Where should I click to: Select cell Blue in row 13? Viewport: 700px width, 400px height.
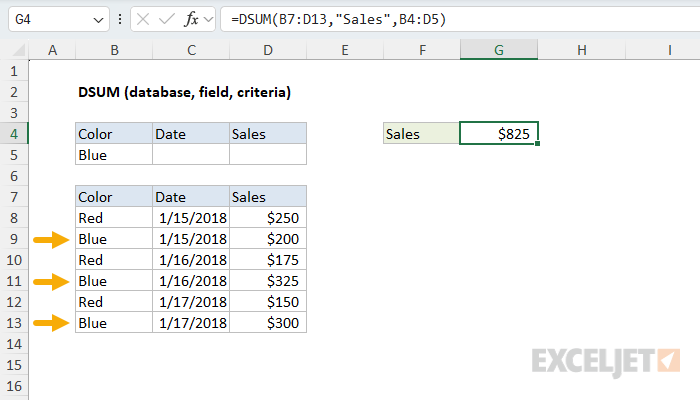tap(114, 322)
